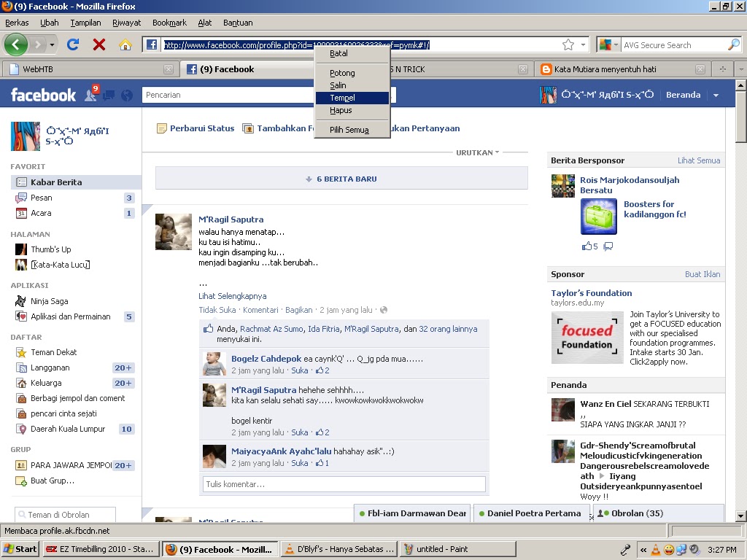Click Perbarui Status
747x560 pixels.
[x=196, y=128]
